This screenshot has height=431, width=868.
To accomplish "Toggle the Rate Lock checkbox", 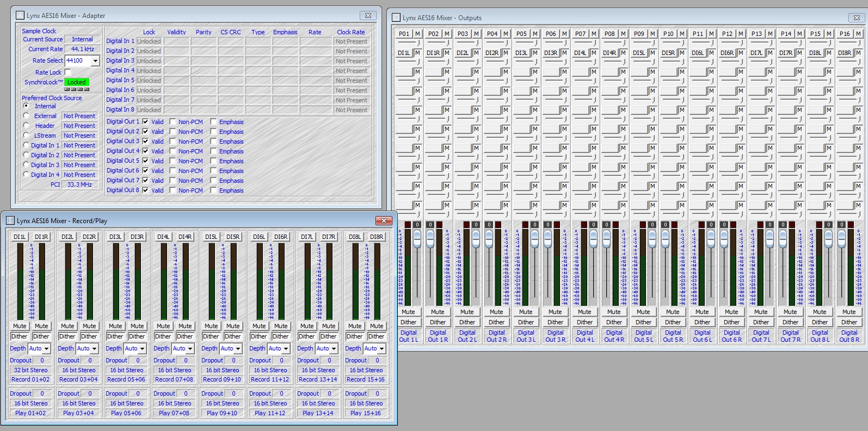I will tap(67, 72).
